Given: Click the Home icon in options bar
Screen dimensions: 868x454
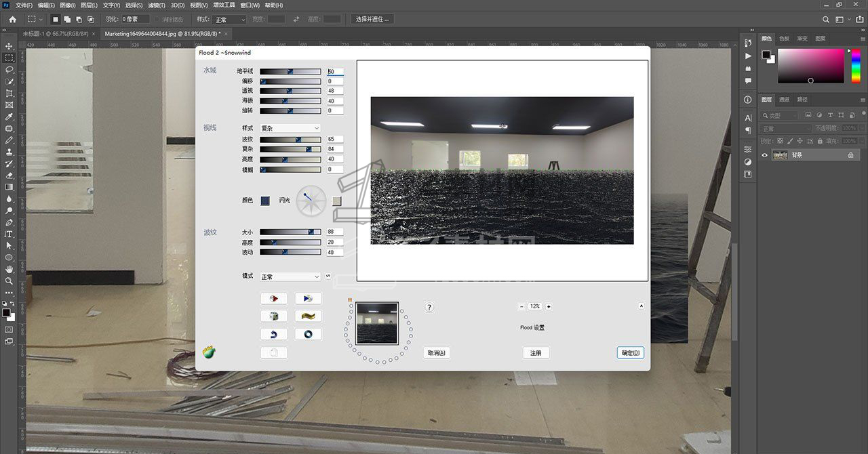Looking at the screenshot, I should coord(12,20).
